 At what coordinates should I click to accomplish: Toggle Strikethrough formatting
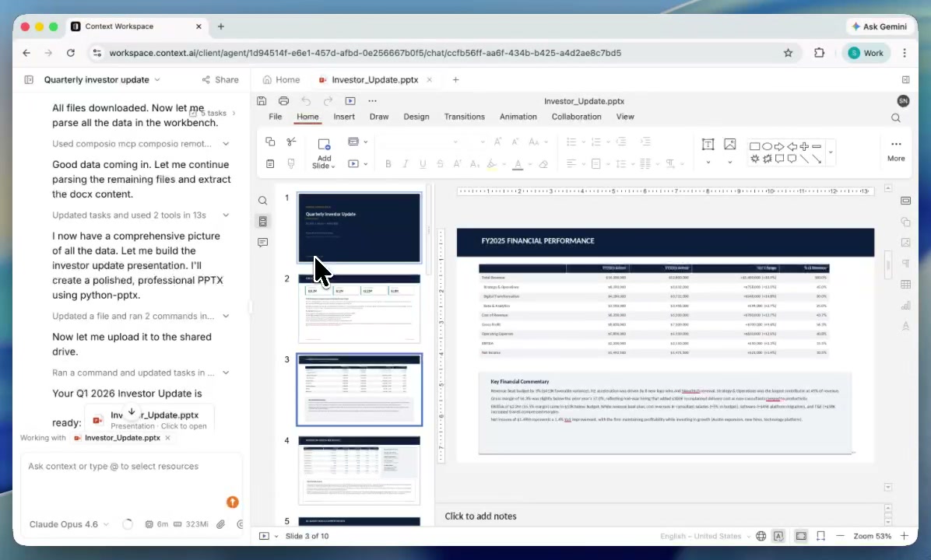pyautogui.click(x=440, y=164)
